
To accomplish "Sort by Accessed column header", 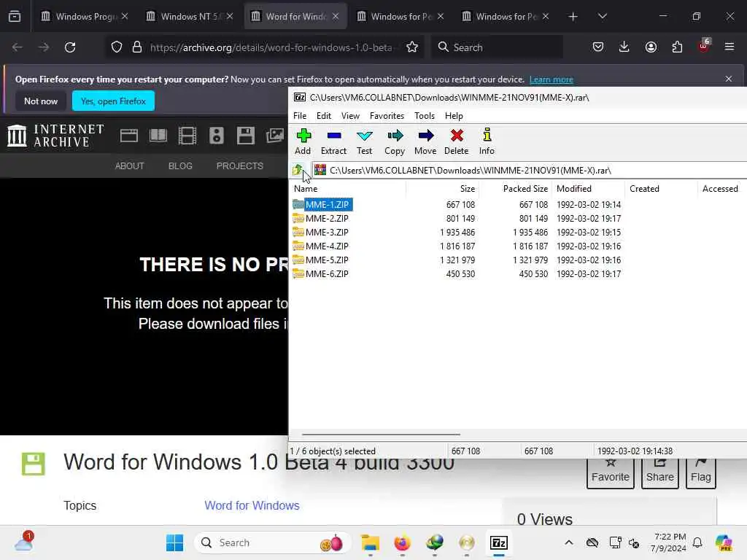I will click(722, 189).
